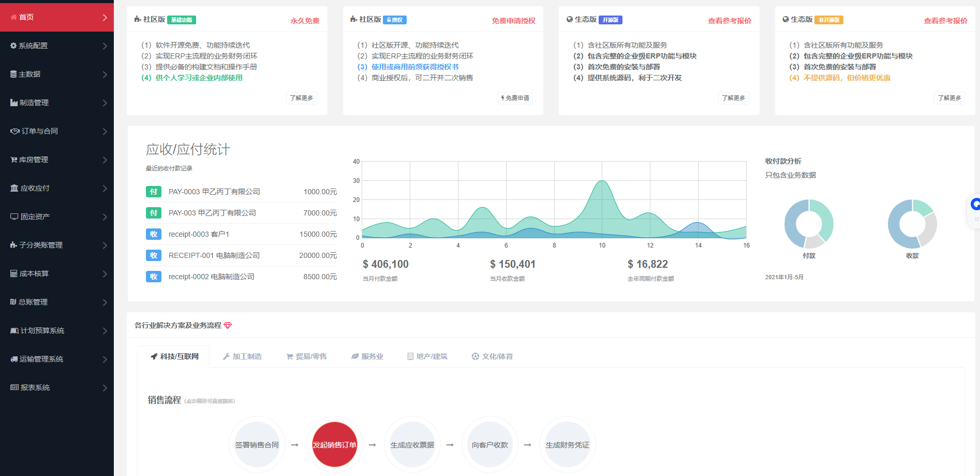Click the truck icon beside 运输管理系统
The width and height of the screenshot is (980, 476).
click(14, 359)
